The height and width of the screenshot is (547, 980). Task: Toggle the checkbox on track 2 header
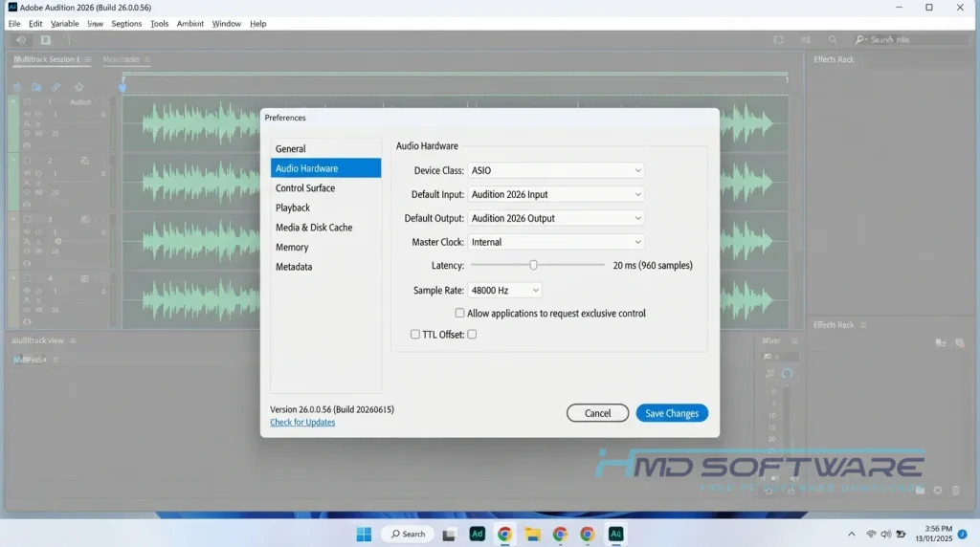click(x=27, y=161)
